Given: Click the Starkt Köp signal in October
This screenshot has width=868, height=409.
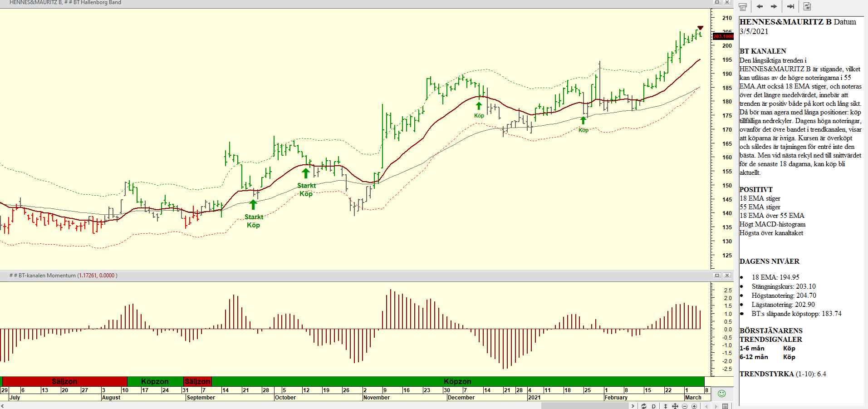Looking at the screenshot, I should point(306,189).
